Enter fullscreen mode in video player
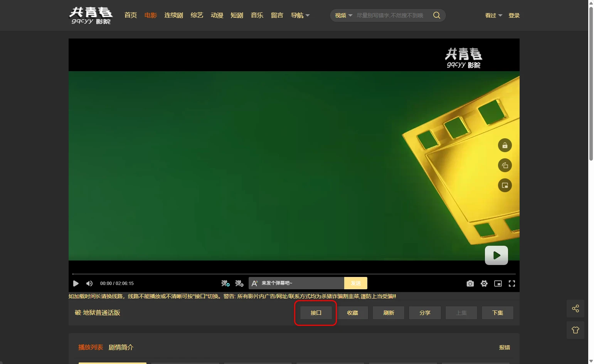 [512, 283]
